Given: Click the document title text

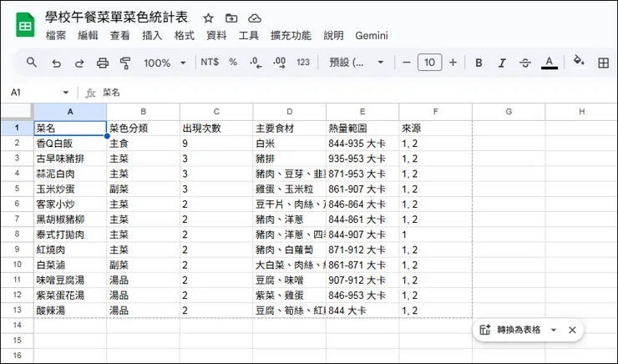Looking at the screenshot, I should coord(117,17).
